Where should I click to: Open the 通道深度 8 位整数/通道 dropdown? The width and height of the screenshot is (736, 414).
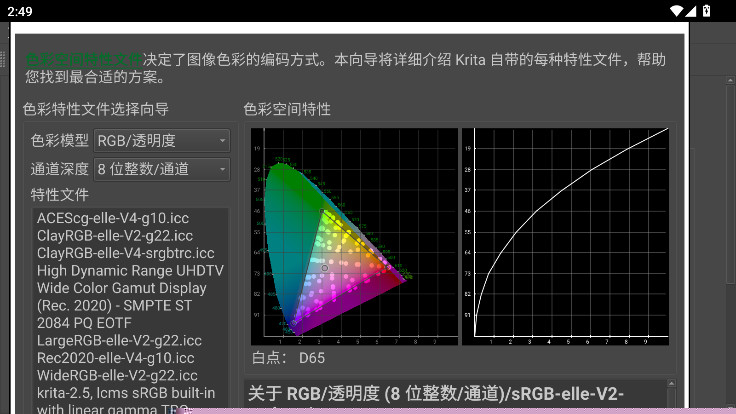click(x=161, y=169)
